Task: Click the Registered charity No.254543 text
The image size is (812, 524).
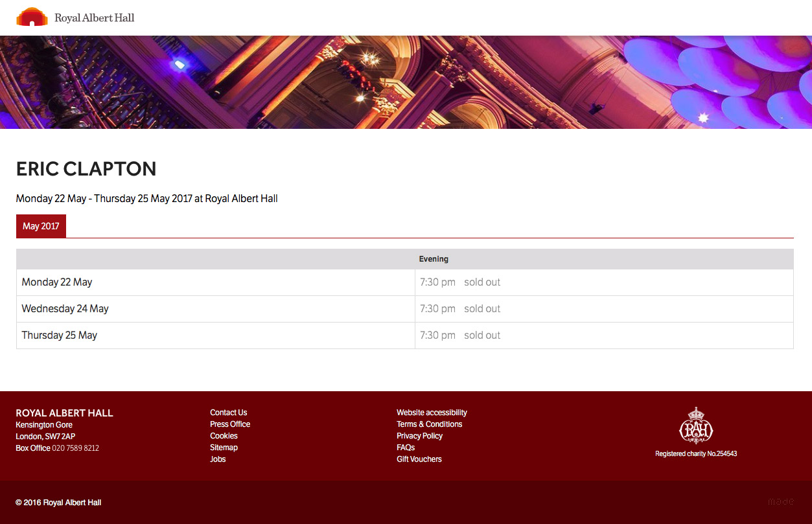Action: [x=696, y=454]
